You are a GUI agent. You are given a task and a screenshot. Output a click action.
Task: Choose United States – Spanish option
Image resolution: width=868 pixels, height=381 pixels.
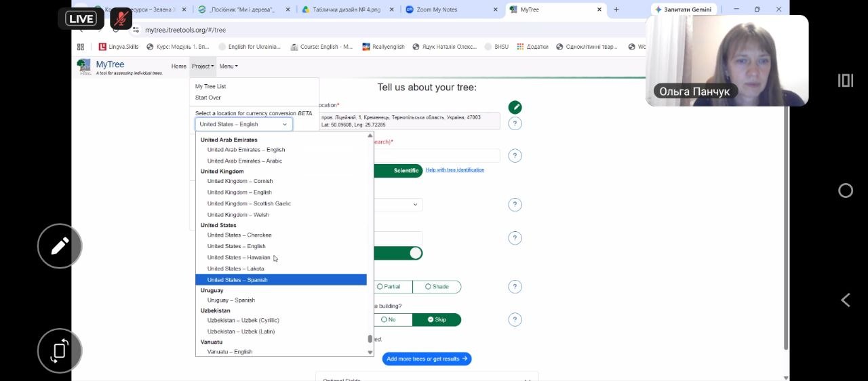pyautogui.click(x=281, y=280)
